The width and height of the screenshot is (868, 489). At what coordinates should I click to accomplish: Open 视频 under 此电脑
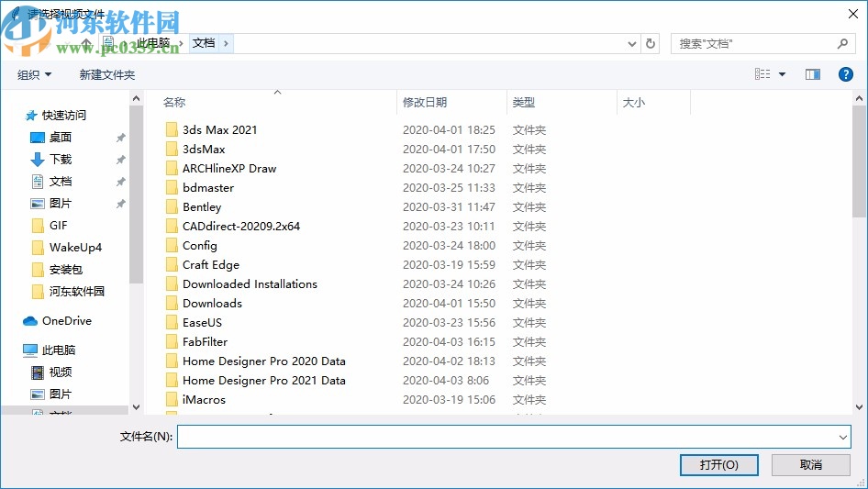coord(61,372)
